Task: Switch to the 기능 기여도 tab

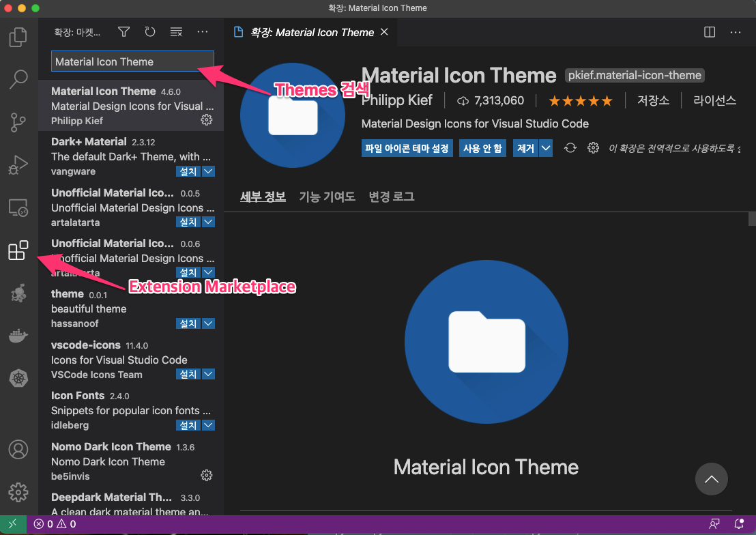Action: click(327, 197)
